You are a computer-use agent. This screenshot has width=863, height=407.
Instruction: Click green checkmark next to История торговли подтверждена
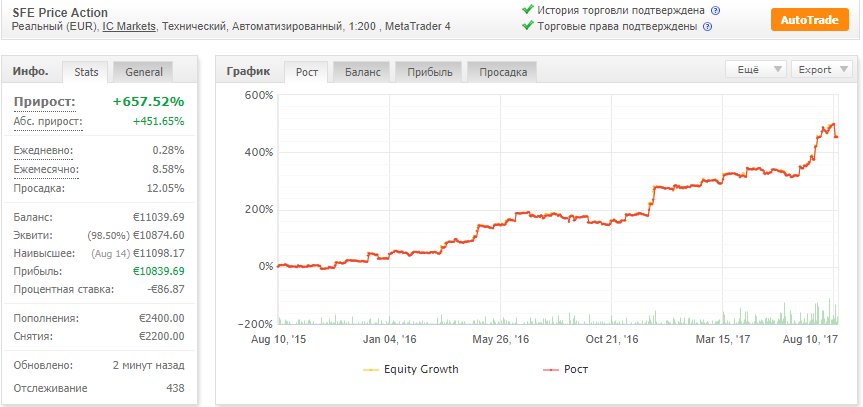pos(528,9)
